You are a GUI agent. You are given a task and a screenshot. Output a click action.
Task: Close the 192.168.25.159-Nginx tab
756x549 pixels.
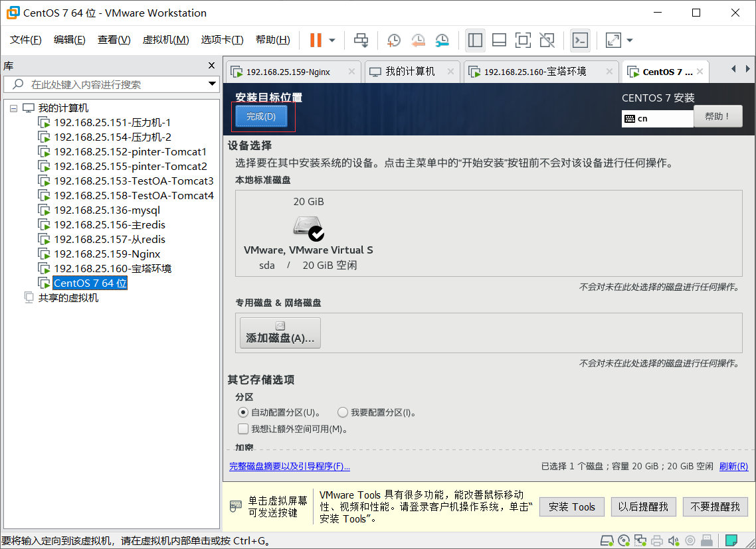(x=351, y=71)
